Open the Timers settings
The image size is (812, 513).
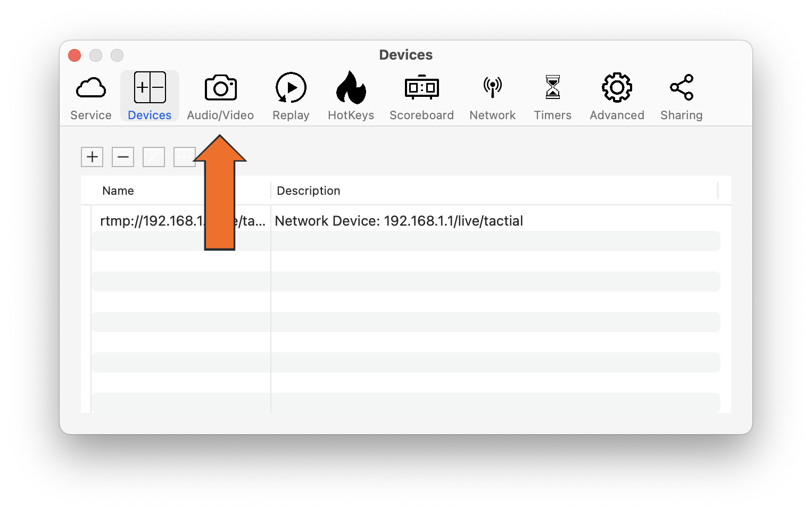click(552, 96)
